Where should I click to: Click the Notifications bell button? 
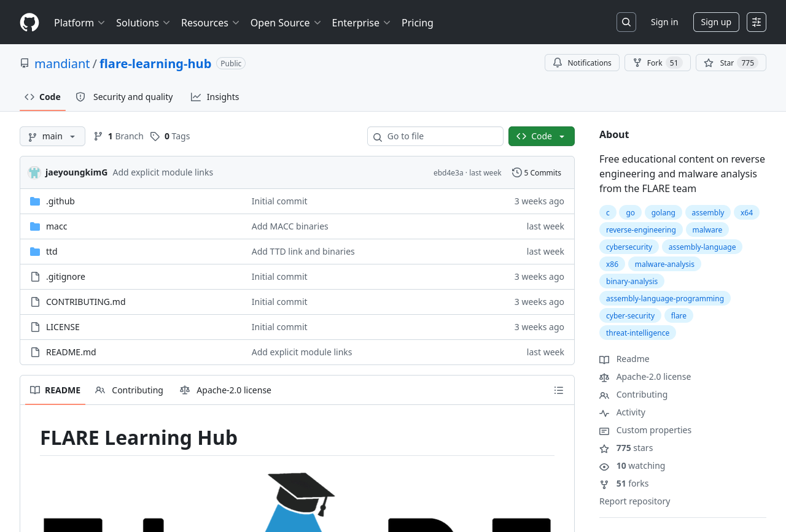pyautogui.click(x=582, y=63)
